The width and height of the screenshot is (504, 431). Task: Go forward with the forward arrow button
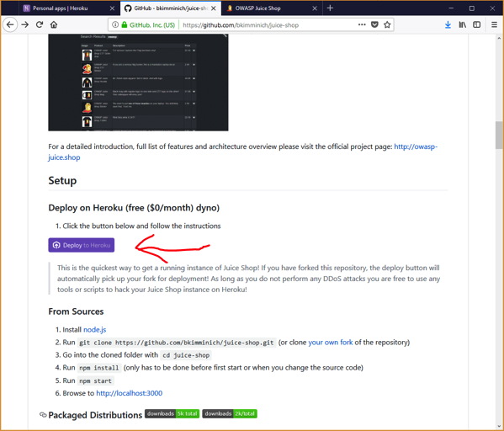pos(25,24)
